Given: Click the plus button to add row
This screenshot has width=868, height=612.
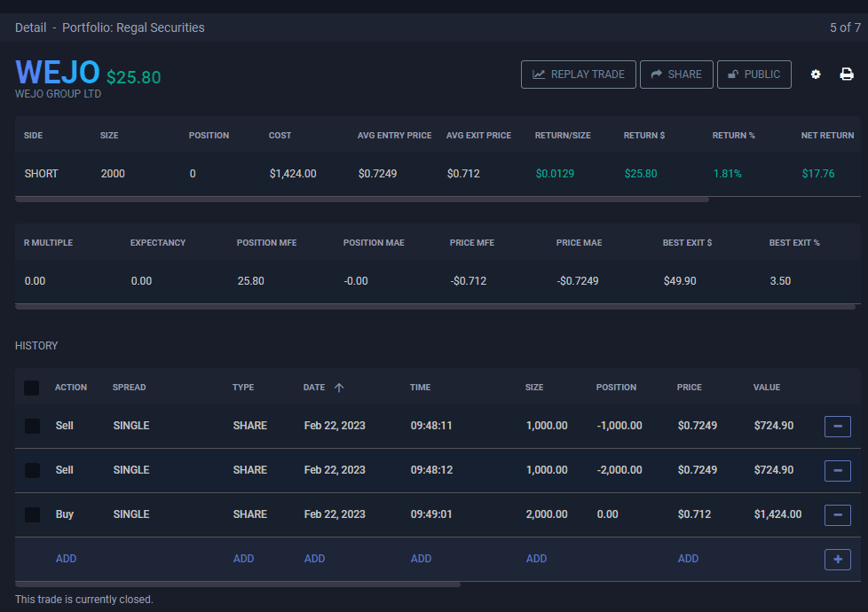Looking at the screenshot, I should pyautogui.click(x=837, y=560).
